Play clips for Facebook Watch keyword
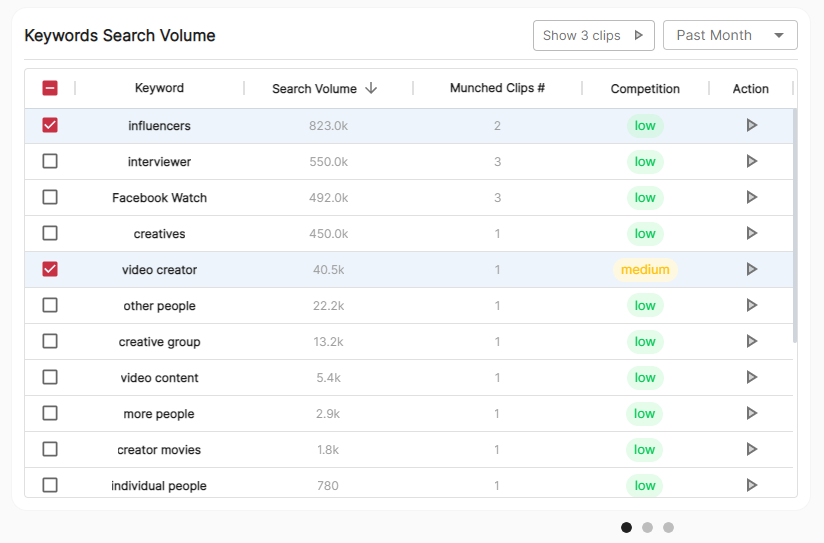Image resolution: width=824 pixels, height=543 pixels. point(752,197)
